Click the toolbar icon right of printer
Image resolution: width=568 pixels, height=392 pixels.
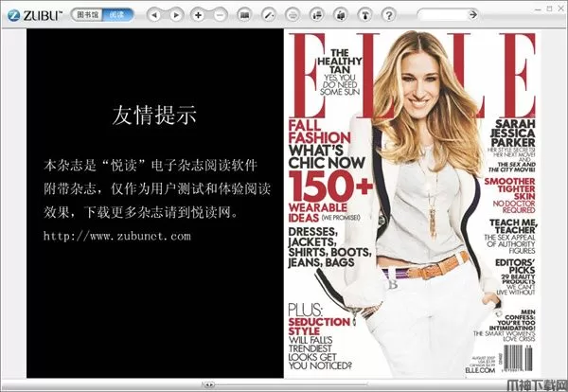point(316,15)
